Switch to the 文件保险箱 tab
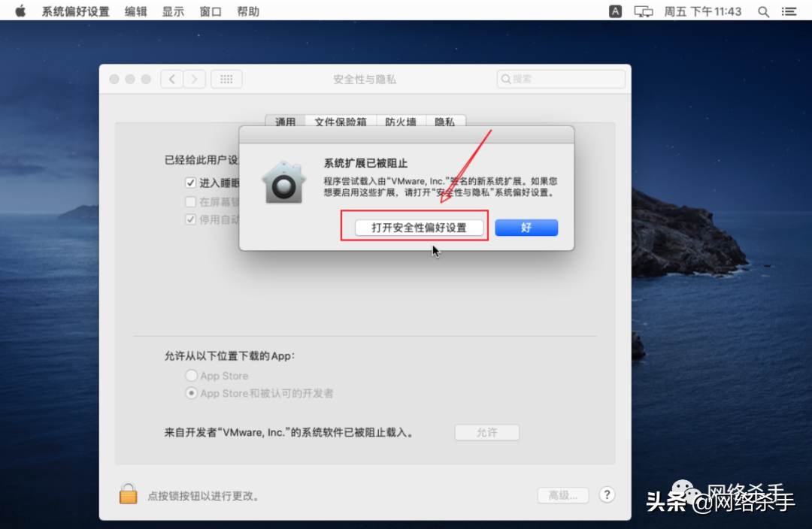 pyautogui.click(x=341, y=121)
